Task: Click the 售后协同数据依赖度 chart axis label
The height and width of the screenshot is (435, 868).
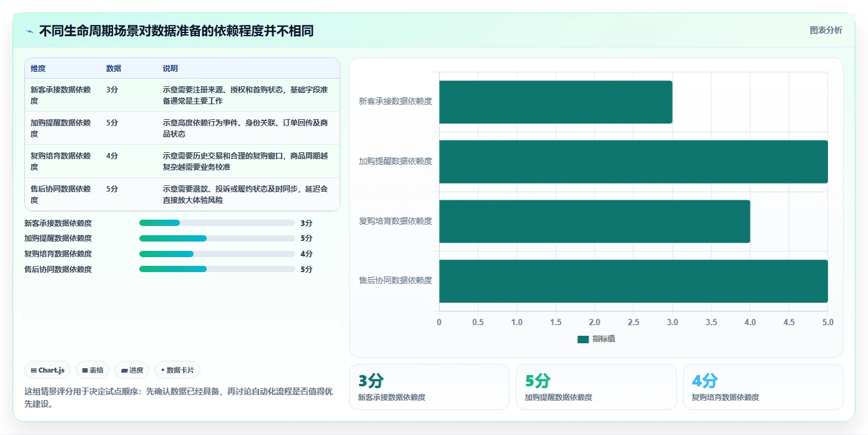Action: pyautogui.click(x=395, y=281)
